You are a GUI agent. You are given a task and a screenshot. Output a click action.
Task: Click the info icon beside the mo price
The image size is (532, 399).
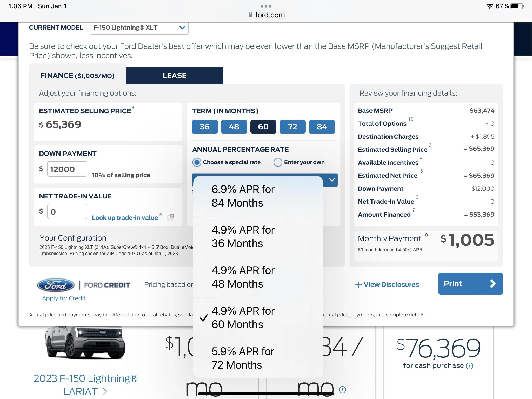point(342,389)
